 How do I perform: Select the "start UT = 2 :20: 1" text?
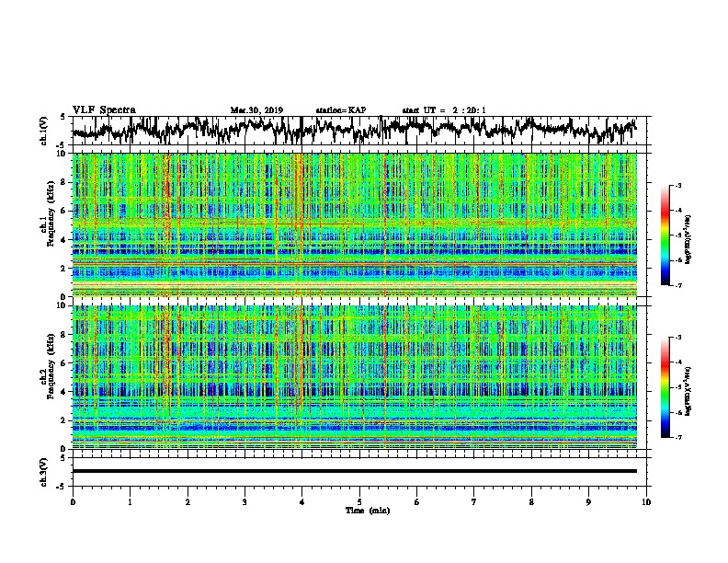(444, 110)
